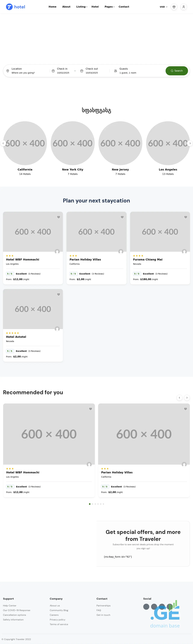Image resolution: width=193 pixels, height=644 pixels.
Task: Click the California destination thumbnail
Action: tap(25, 143)
